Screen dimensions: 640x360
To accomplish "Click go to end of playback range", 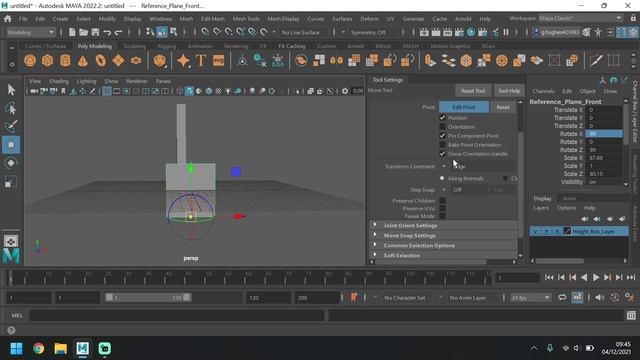I will tap(631, 278).
